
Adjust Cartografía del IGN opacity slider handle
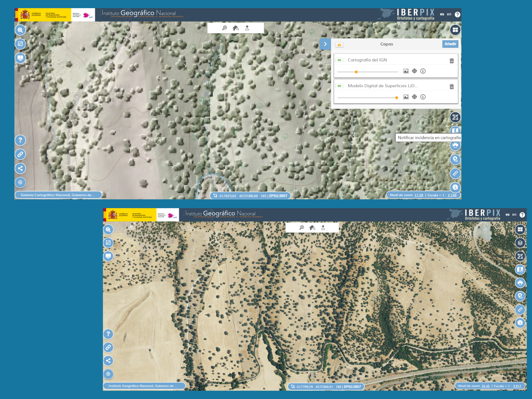point(356,72)
